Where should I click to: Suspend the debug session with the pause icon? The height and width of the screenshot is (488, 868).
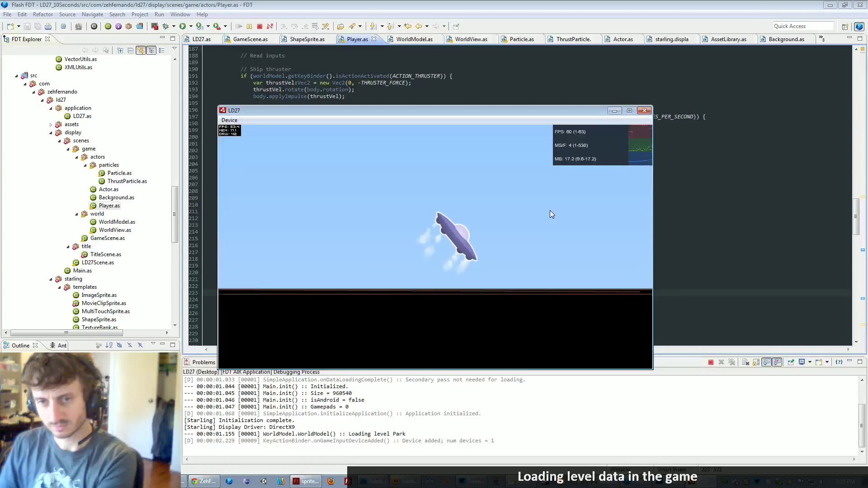click(x=249, y=26)
